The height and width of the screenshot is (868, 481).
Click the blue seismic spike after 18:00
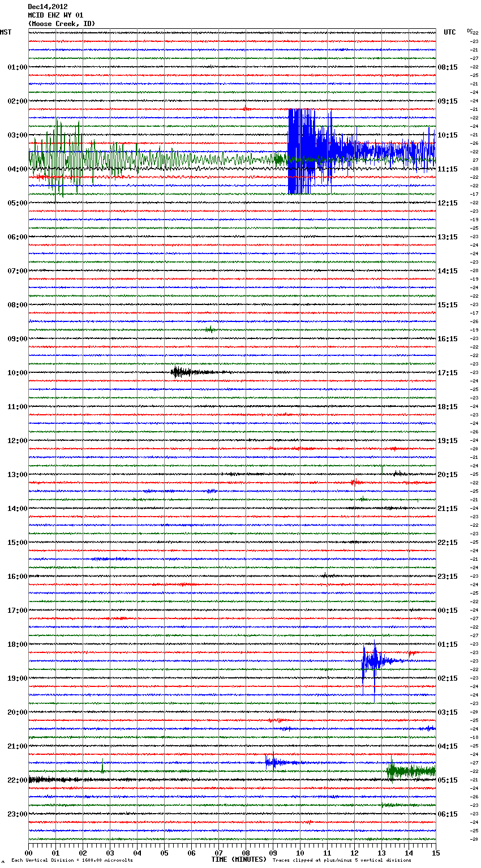point(371,661)
